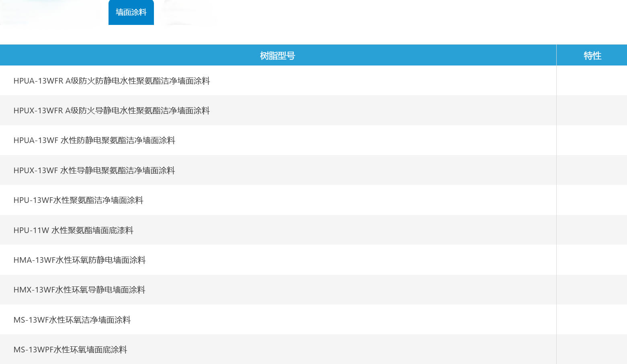Choose HMX-13WF水性环氧导静电墙面涂料 product
Image resolution: width=627 pixels, height=364 pixels.
click(80, 290)
